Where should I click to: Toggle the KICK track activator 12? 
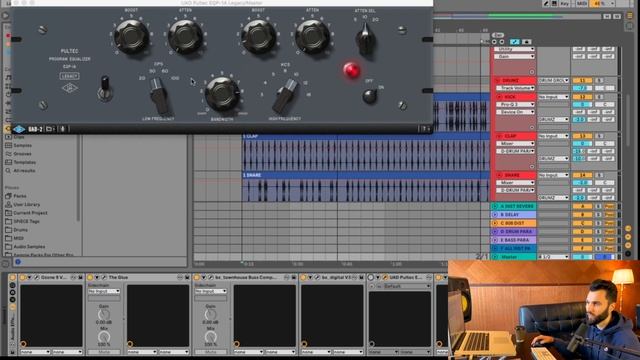point(582,97)
